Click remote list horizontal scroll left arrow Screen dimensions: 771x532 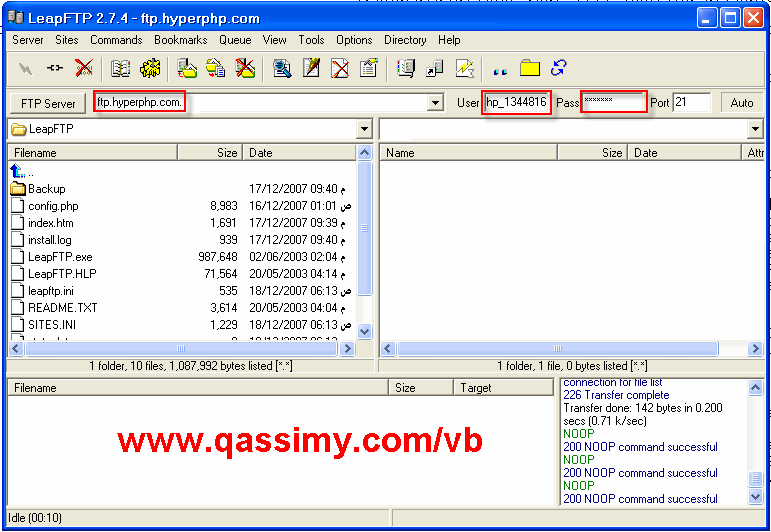tap(387, 349)
